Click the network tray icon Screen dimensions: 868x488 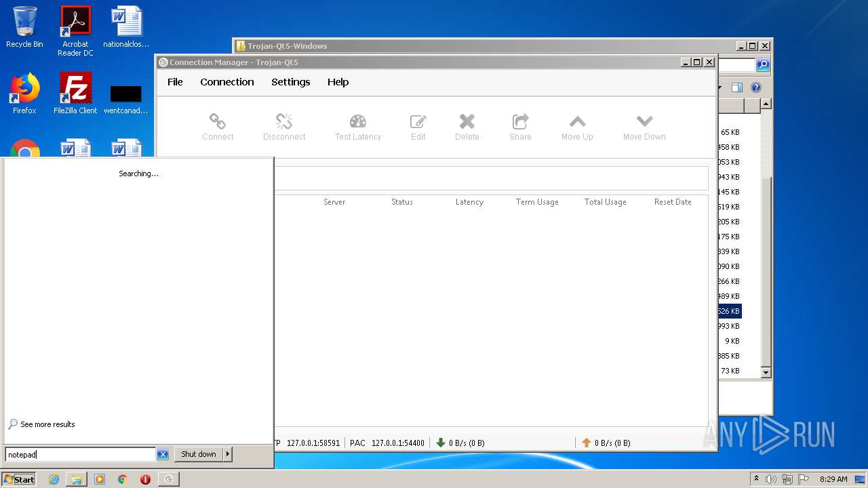[787, 479]
